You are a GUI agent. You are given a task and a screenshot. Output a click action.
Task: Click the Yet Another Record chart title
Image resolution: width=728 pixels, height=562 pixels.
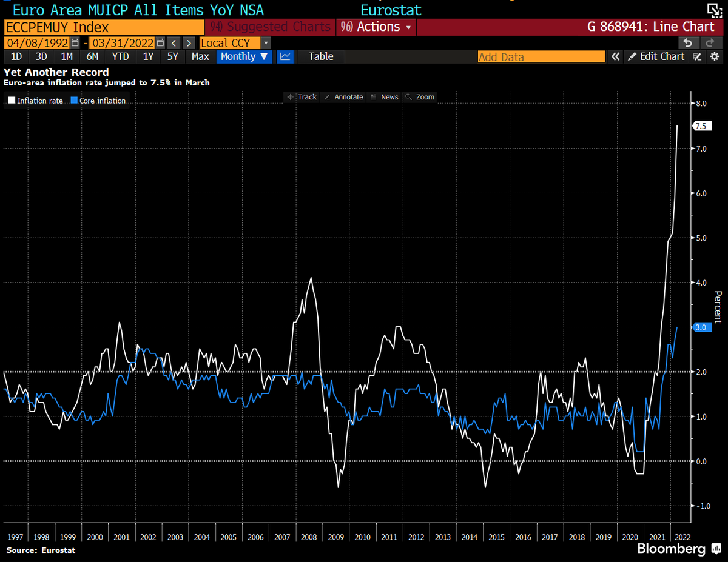pos(56,72)
